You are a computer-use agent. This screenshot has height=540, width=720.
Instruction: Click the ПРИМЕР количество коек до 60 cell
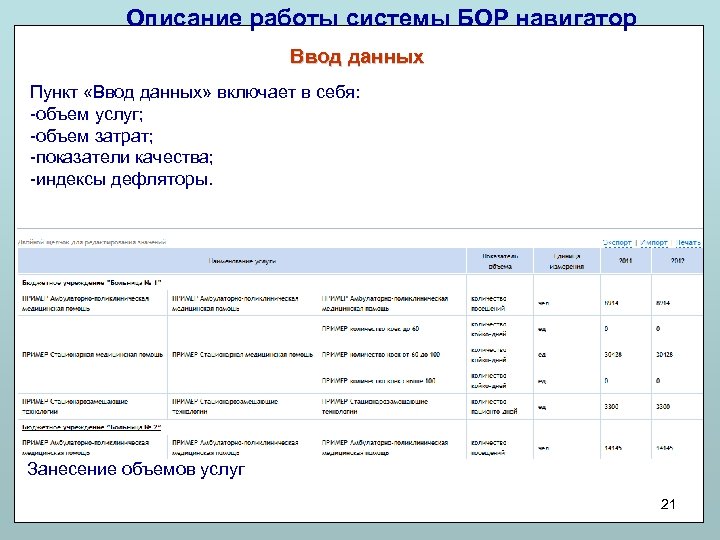370,329
